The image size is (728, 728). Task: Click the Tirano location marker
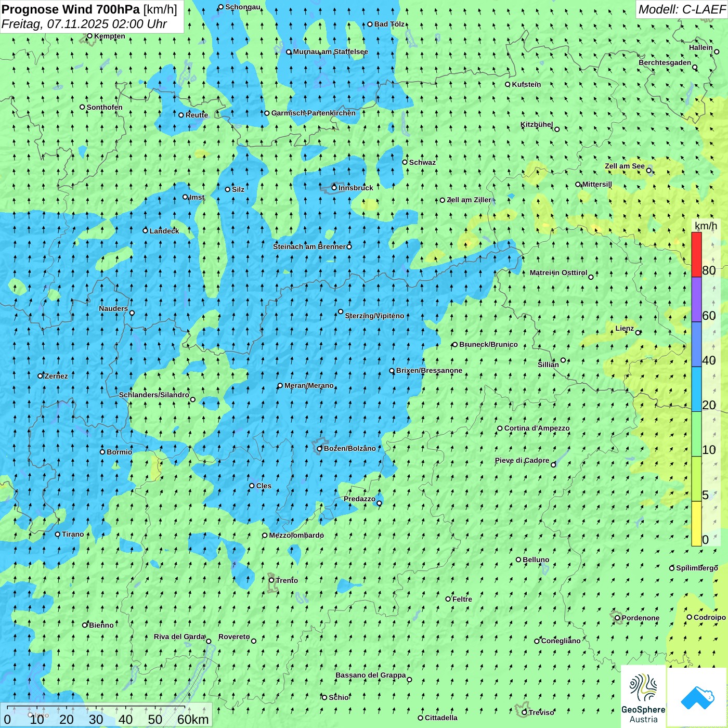point(58,534)
